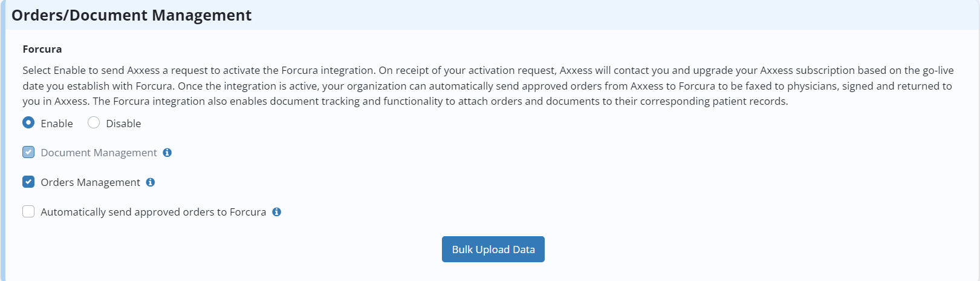Tick the automatically send approved orders checkbox
Screen dimensions: 980x281
click(28, 211)
